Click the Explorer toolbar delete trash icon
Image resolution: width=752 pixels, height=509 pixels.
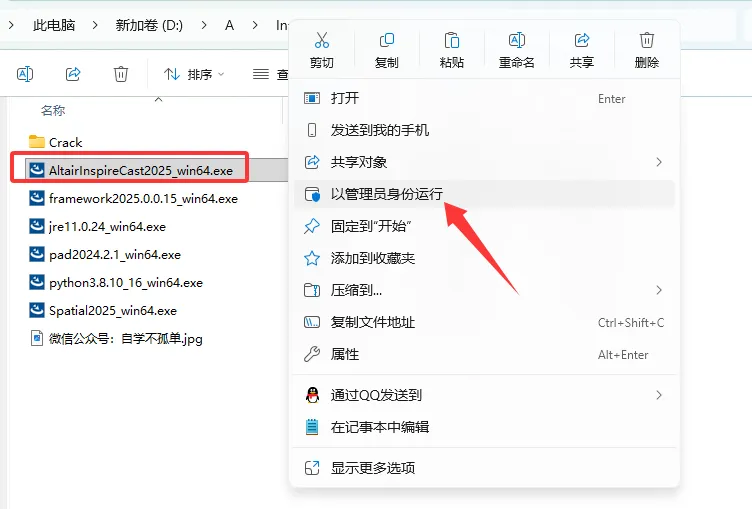coord(121,74)
